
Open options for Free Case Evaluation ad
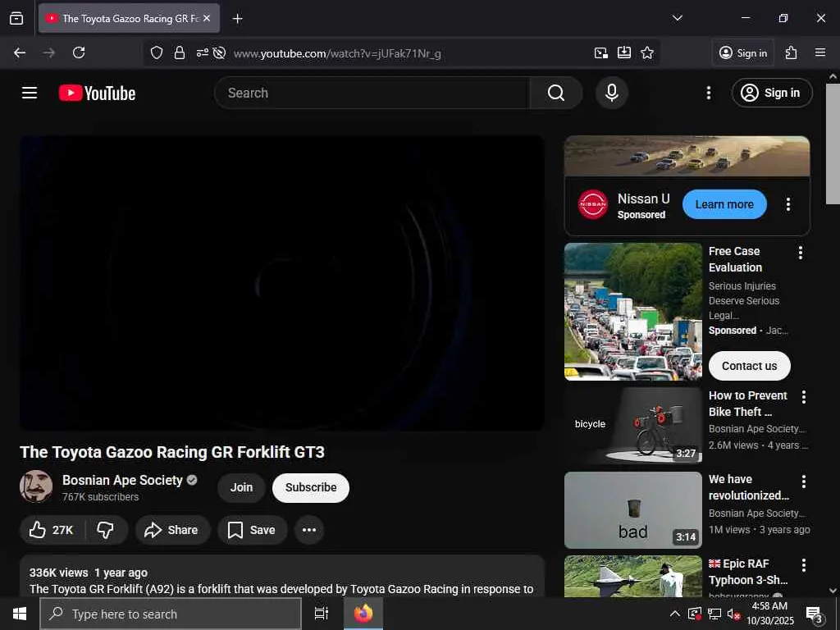click(x=801, y=253)
